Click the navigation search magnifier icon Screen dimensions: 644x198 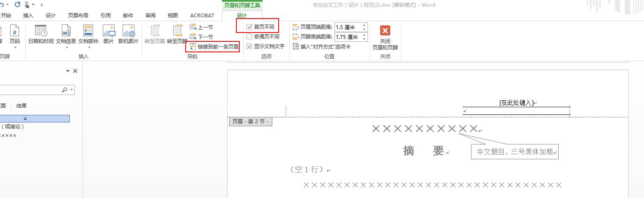click(65, 90)
